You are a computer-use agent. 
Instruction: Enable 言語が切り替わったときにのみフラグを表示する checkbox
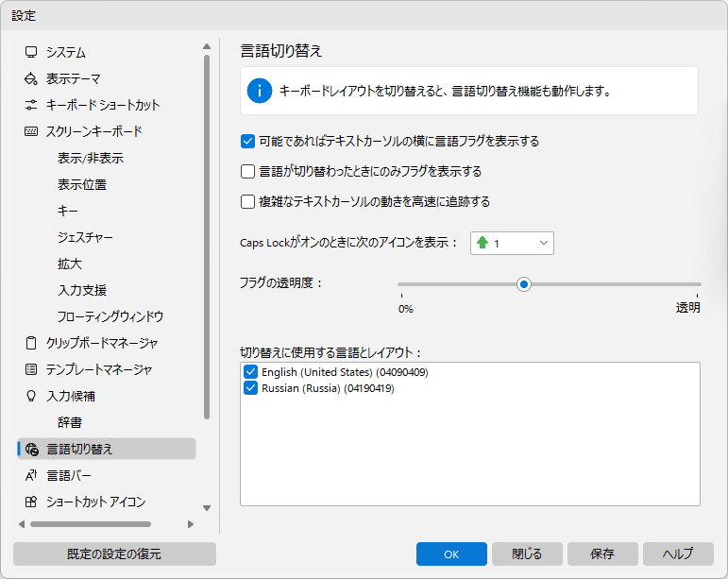247,171
